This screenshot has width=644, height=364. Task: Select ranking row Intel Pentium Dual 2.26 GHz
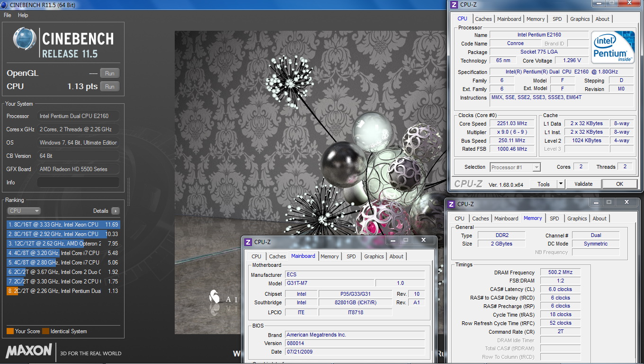coord(63,291)
